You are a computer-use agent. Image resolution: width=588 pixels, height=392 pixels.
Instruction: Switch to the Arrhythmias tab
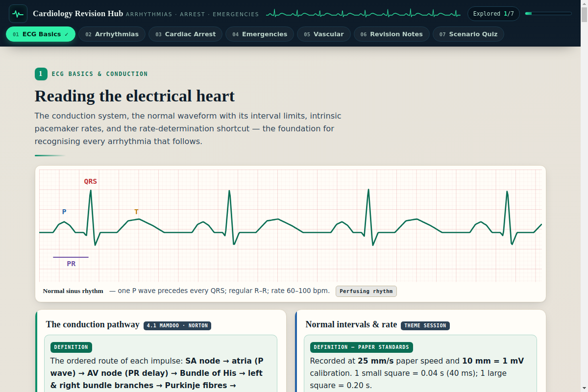tap(112, 34)
